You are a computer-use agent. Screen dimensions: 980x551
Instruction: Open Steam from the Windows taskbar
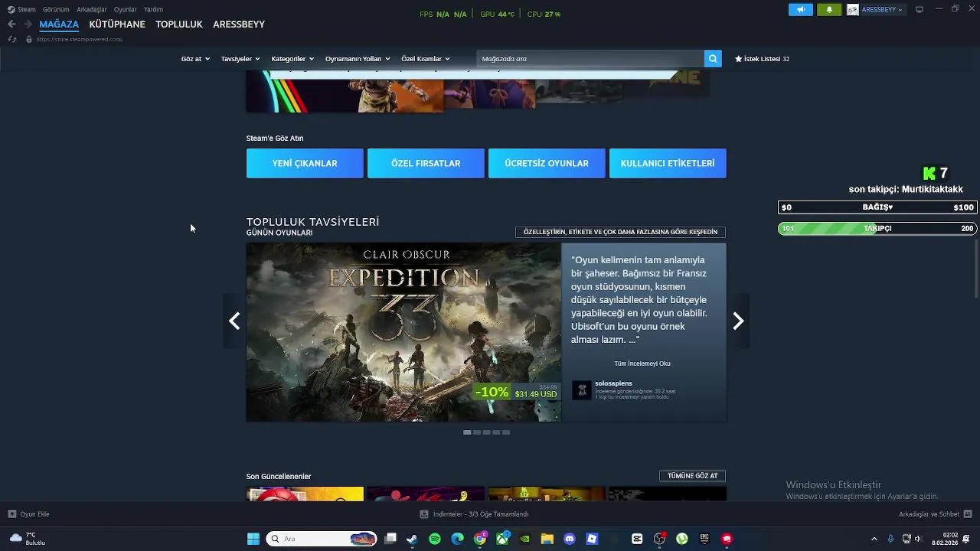coord(412,539)
